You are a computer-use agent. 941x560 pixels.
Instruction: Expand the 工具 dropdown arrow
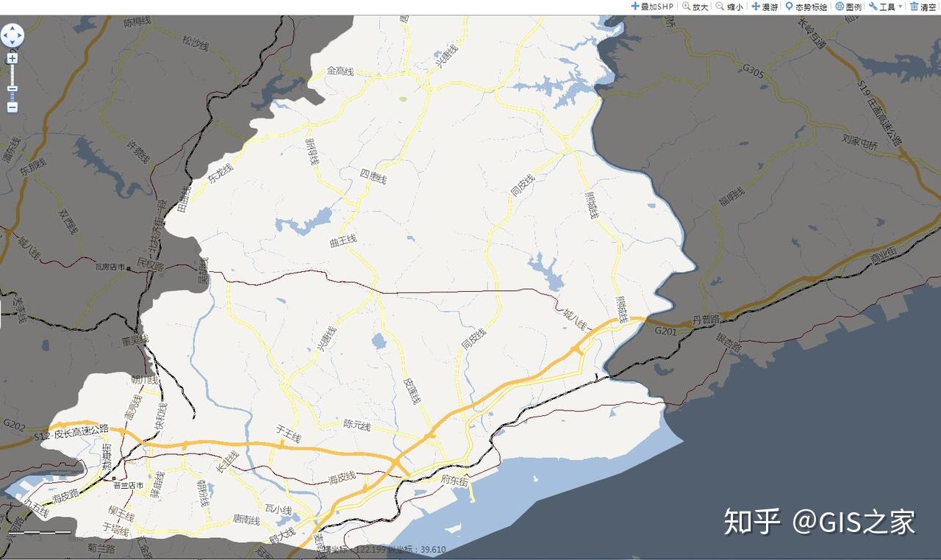(x=900, y=7)
